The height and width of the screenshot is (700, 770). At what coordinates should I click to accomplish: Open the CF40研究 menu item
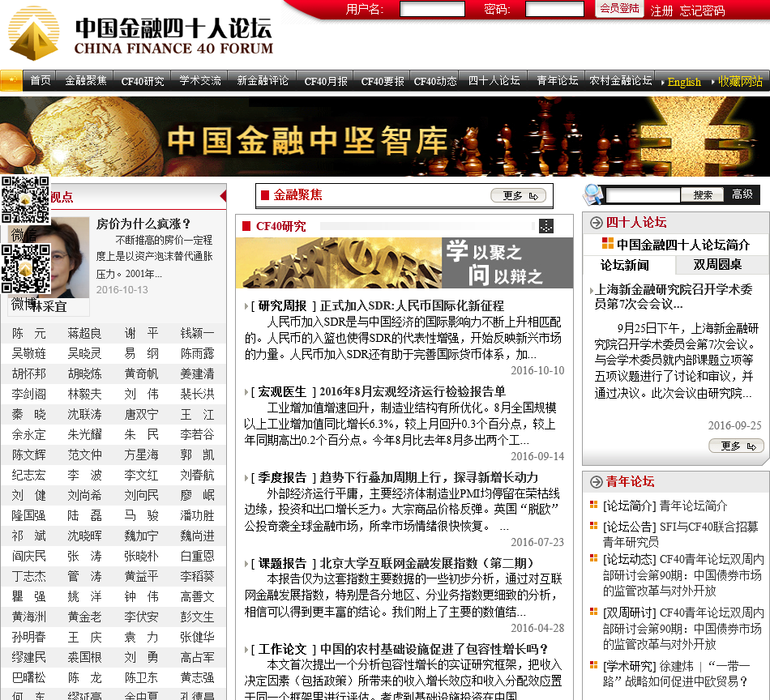pyautogui.click(x=143, y=81)
